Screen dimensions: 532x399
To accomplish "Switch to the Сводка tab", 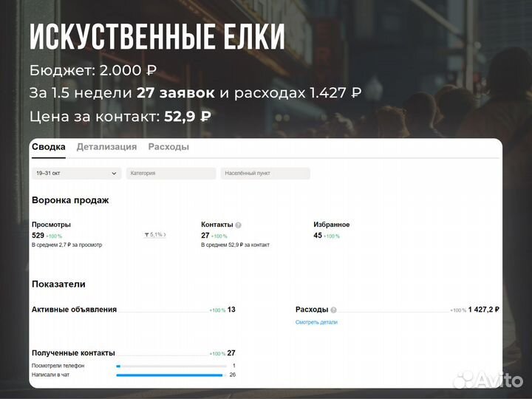I will pos(49,147).
